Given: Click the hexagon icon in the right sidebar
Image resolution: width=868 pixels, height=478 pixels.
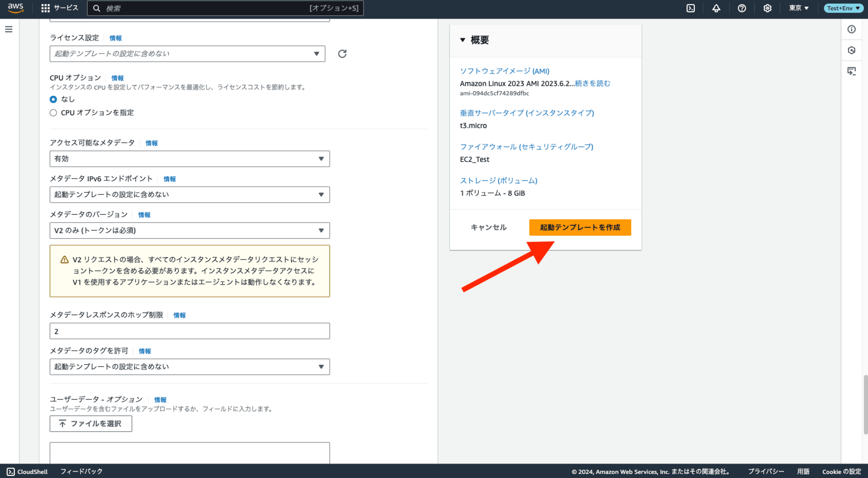Looking at the screenshot, I should [852, 50].
